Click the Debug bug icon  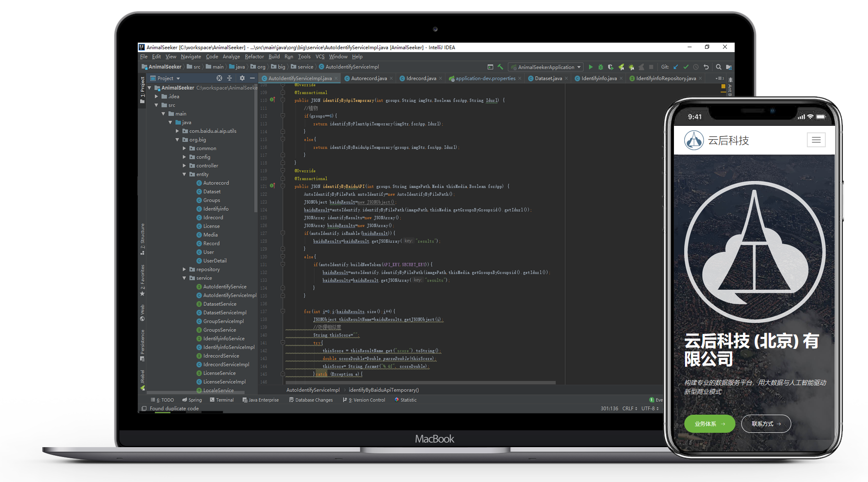pyautogui.click(x=601, y=67)
